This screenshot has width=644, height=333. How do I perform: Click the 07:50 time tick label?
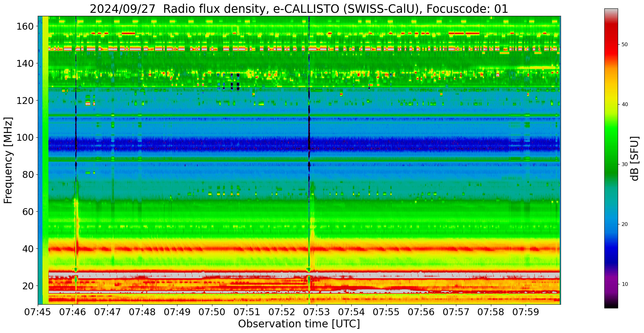[212, 312]
